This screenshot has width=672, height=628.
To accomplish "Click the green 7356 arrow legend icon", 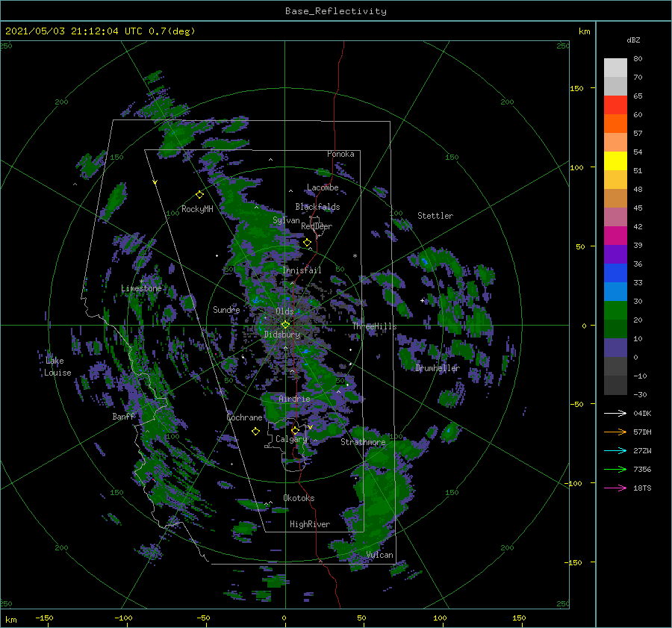I will pos(615,470).
